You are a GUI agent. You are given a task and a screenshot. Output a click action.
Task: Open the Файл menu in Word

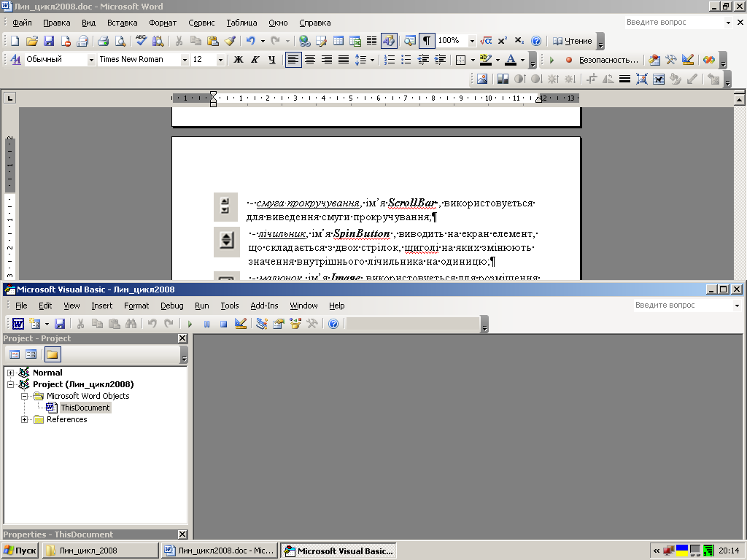22,23
